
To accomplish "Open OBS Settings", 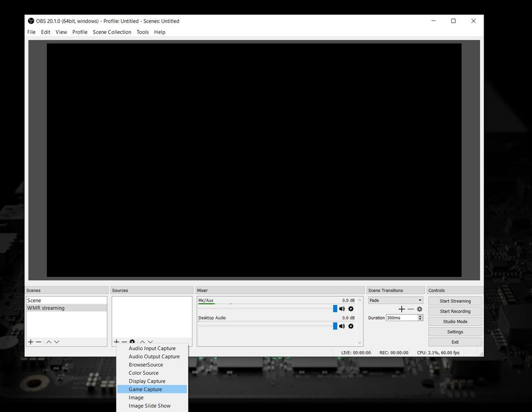I will click(455, 331).
